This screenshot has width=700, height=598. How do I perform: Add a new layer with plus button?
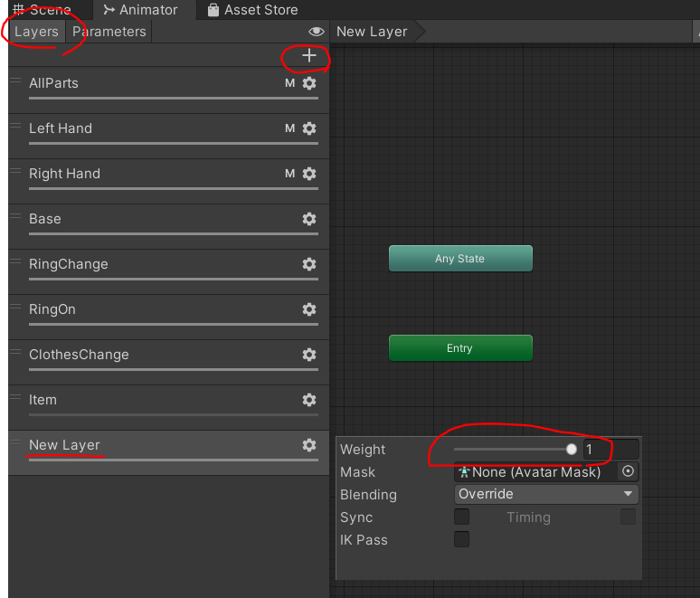point(309,55)
